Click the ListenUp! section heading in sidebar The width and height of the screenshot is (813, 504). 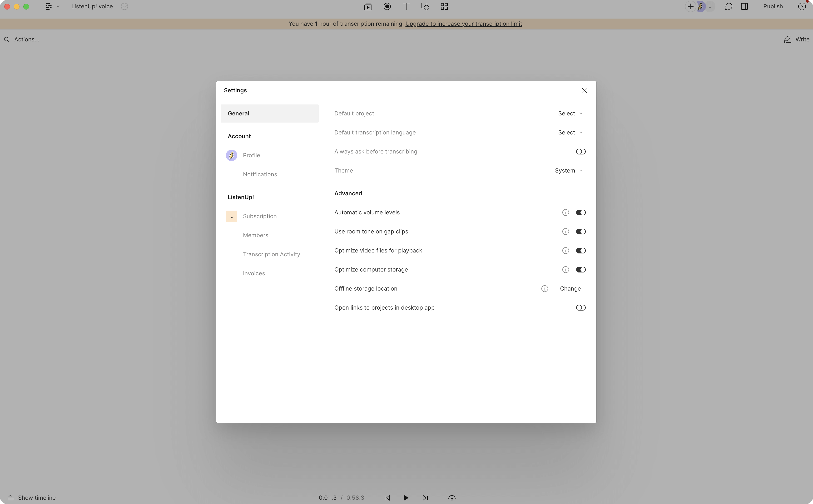[x=241, y=197]
